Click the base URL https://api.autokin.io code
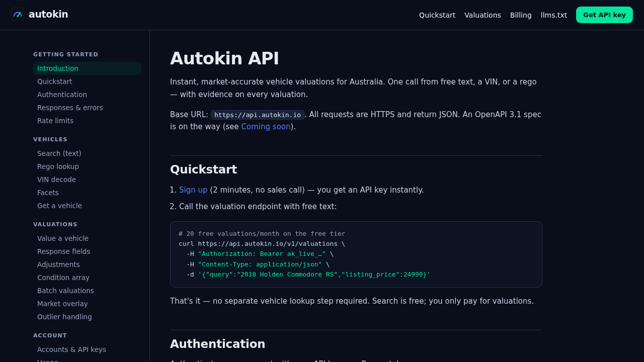 point(258,115)
